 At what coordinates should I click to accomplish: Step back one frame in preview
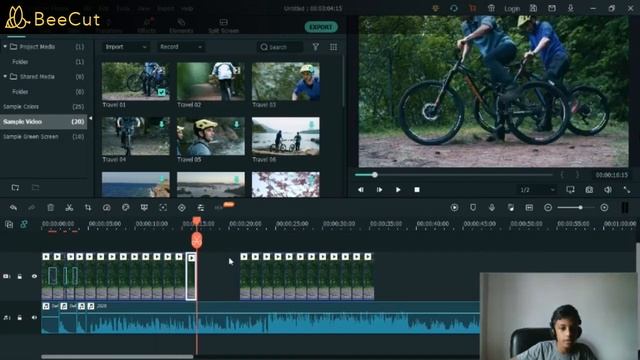coord(361,190)
